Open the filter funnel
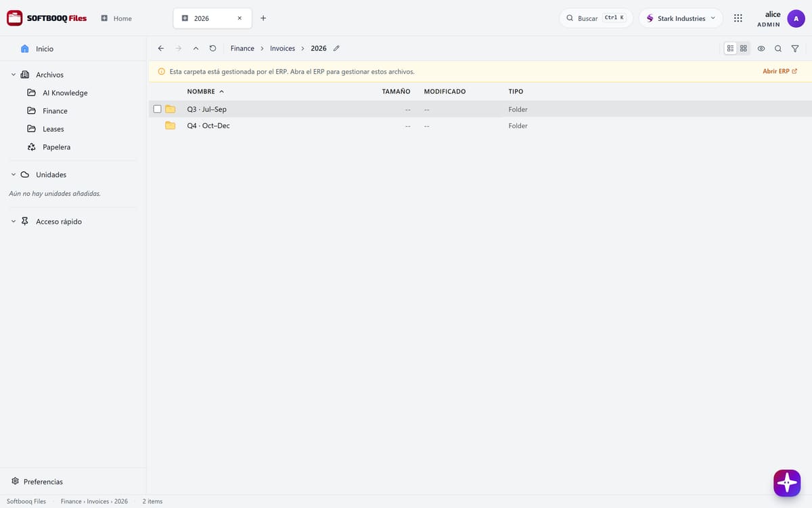 pos(795,49)
